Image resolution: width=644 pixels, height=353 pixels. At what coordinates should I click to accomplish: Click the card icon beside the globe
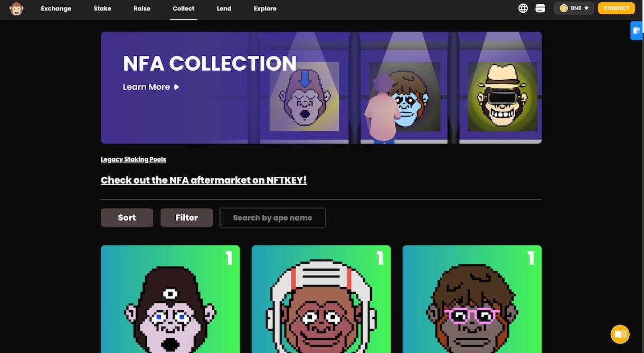point(540,8)
